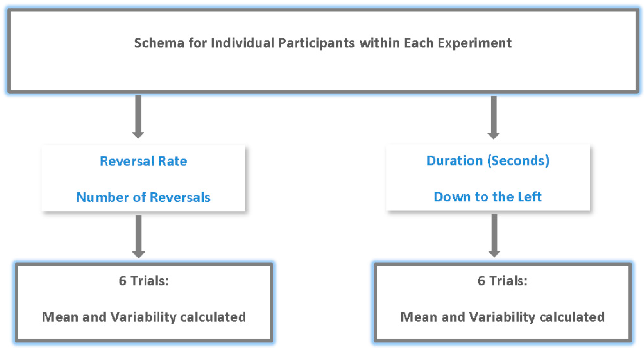Viewport: 644px width, 348px height.
Task: Select the Duration (Seconds) label
Action: click(488, 161)
